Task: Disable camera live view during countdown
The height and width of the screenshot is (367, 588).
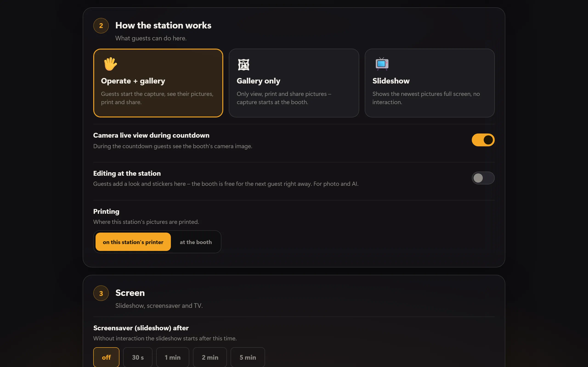Action: point(483,140)
